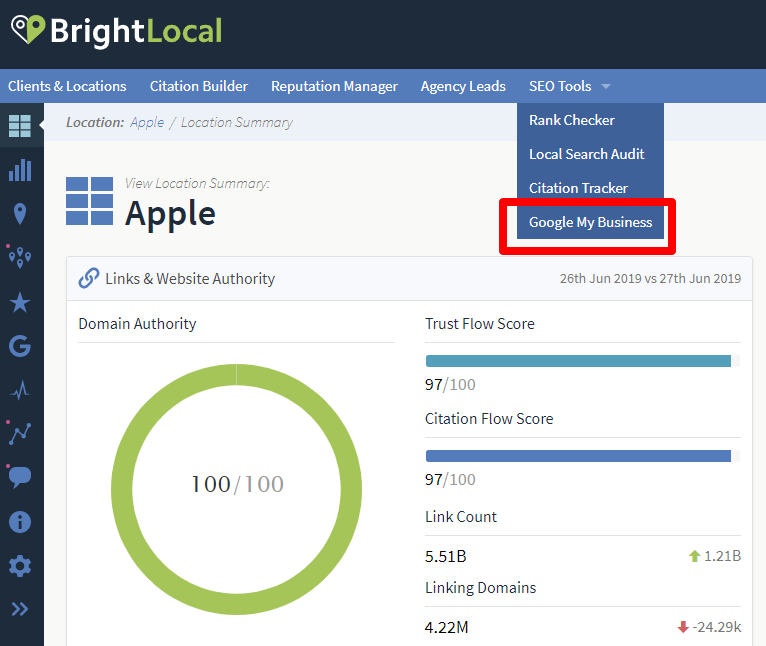Click the Links & Website Authority heading
The image size is (766, 646).
(190, 279)
